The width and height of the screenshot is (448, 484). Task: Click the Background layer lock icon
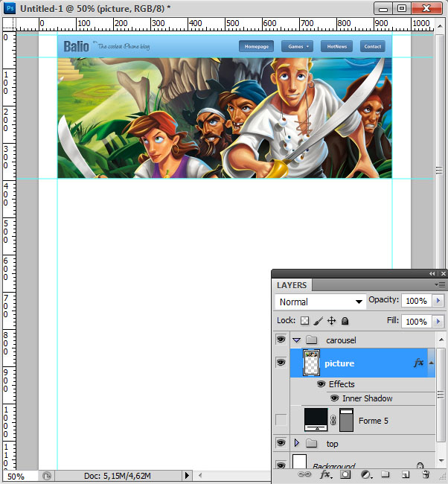420,465
